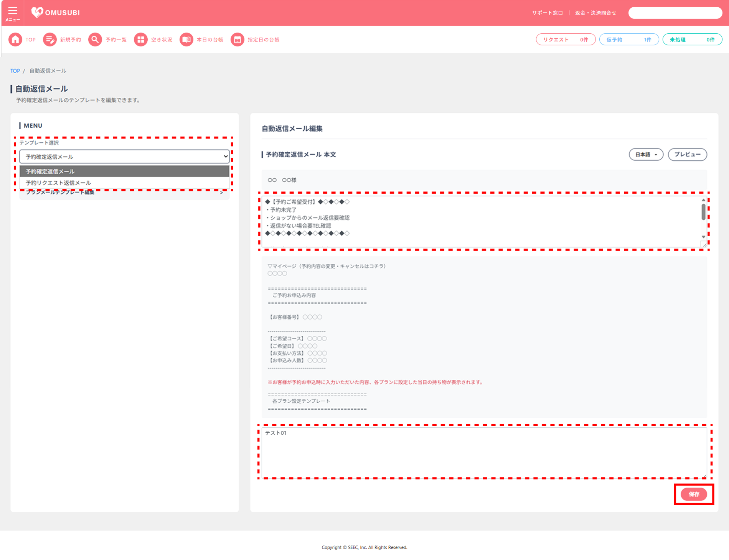Open サポート窓口 link

pos(547,13)
